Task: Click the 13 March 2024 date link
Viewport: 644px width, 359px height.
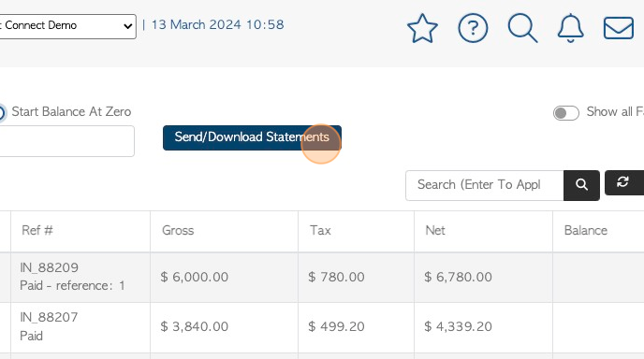Action: click(217, 24)
